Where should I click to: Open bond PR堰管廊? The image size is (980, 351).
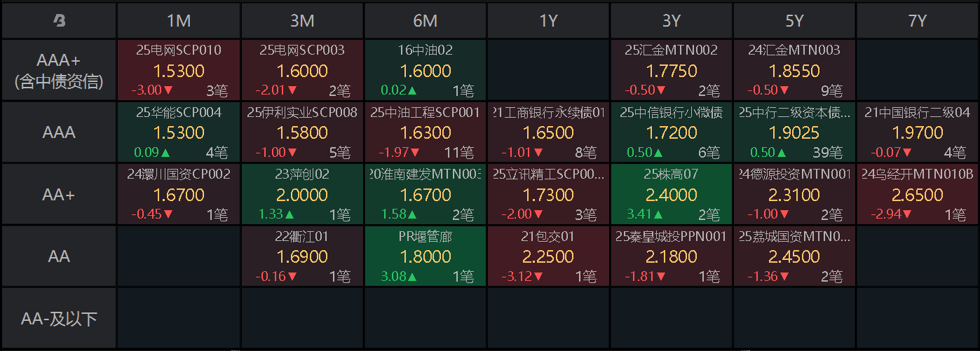pyautogui.click(x=426, y=236)
